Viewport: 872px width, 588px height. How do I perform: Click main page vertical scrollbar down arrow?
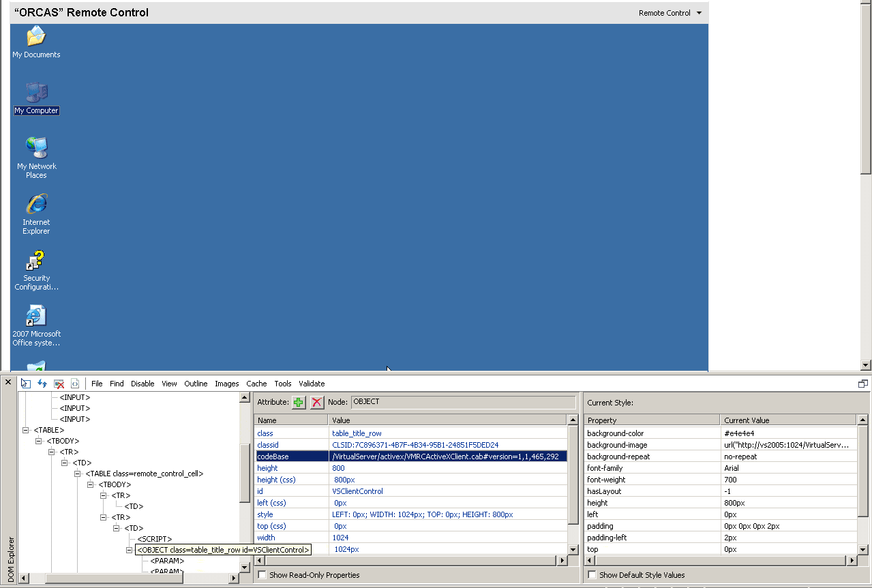click(x=866, y=365)
